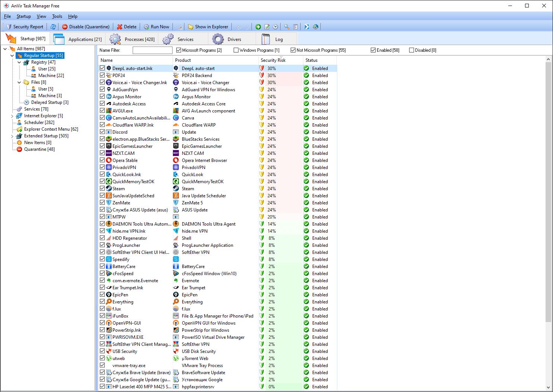Switch to the Processes [428] tab
This screenshot has width=553, height=392.
(x=132, y=39)
